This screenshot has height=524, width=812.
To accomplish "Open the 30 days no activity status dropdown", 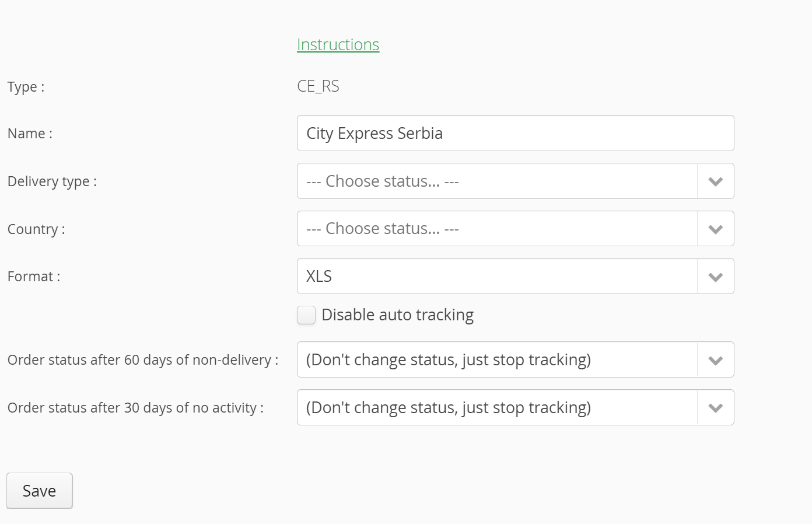I will pyautogui.click(x=497, y=408).
